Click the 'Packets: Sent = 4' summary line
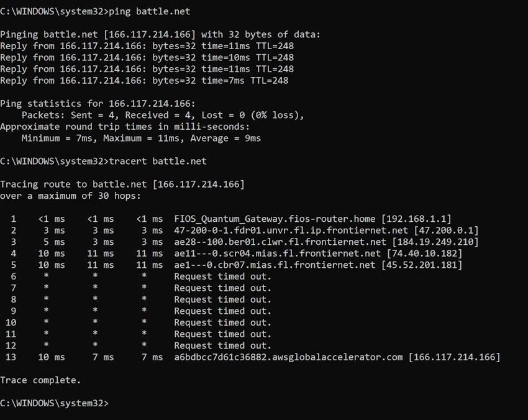This screenshot has height=420, width=528. point(163,115)
